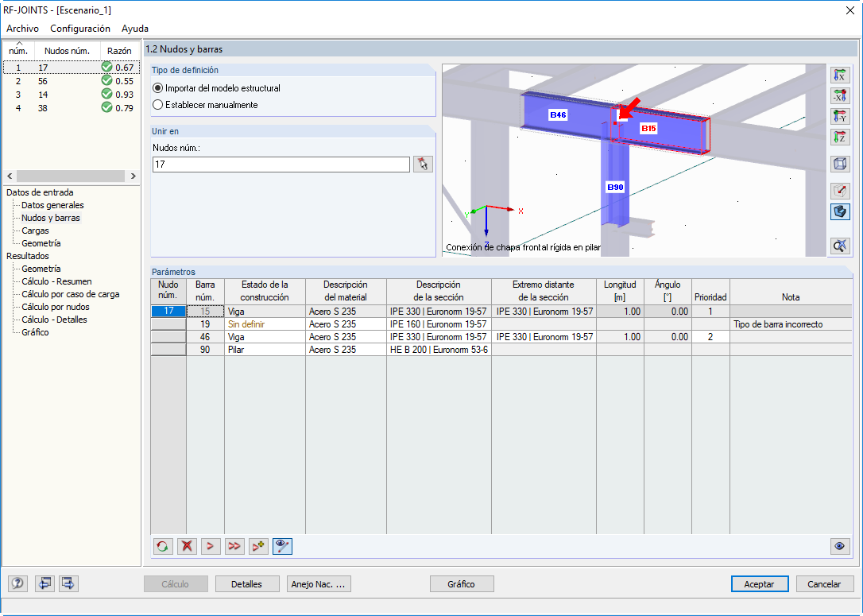The height and width of the screenshot is (616, 863).
Task: Open Cargas in the navigator
Action: tap(35, 231)
